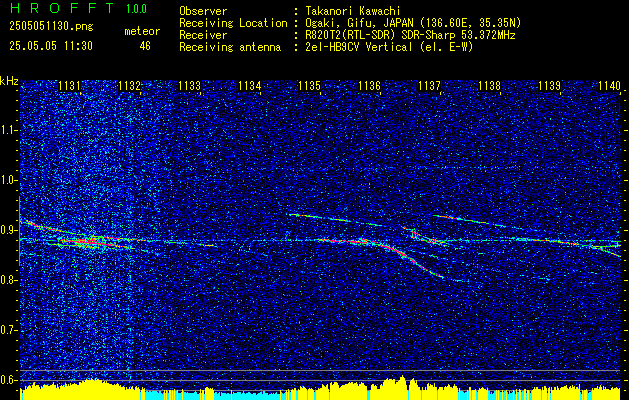This screenshot has height=400, width=629.
Task: Click the 'Receiving Location' field label
Action: pos(233,23)
